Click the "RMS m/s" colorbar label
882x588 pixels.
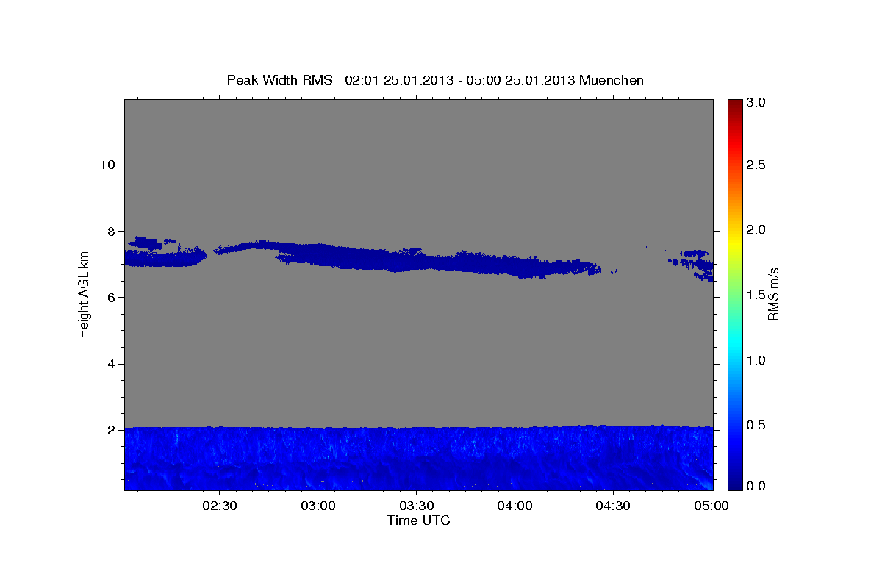click(x=773, y=295)
